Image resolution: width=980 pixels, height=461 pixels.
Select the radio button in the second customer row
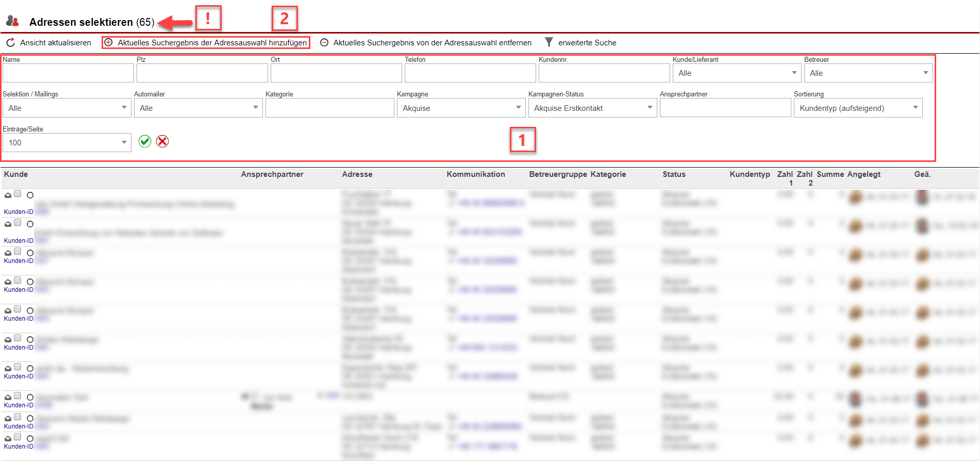point(30,224)
